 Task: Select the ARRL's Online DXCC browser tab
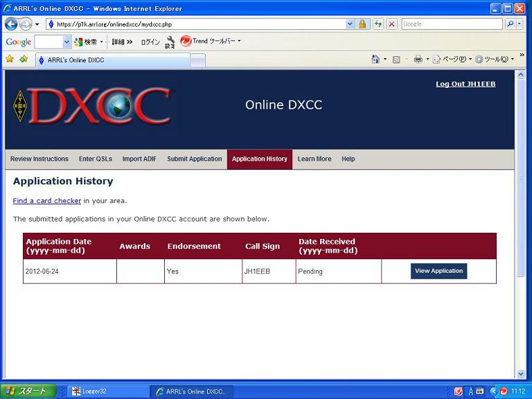113,60
